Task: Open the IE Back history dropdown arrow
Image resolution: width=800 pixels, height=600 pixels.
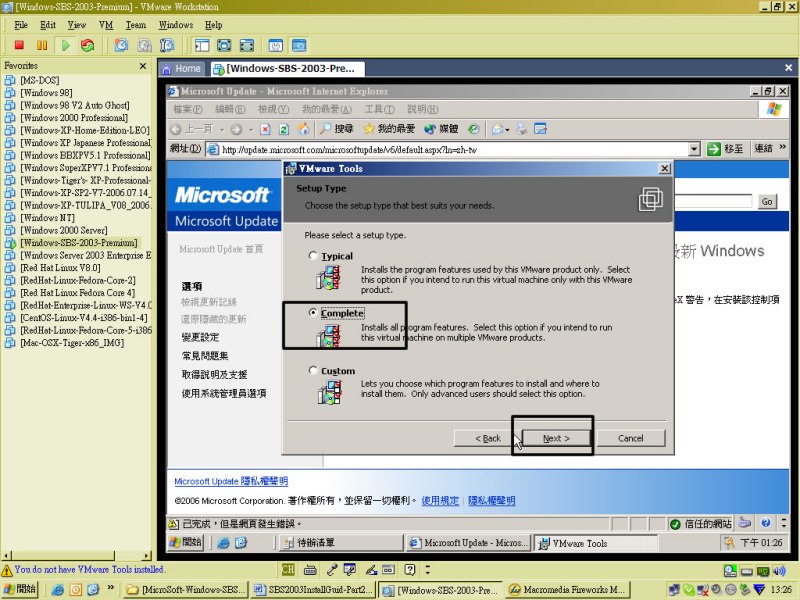Action: click(222, 130)
